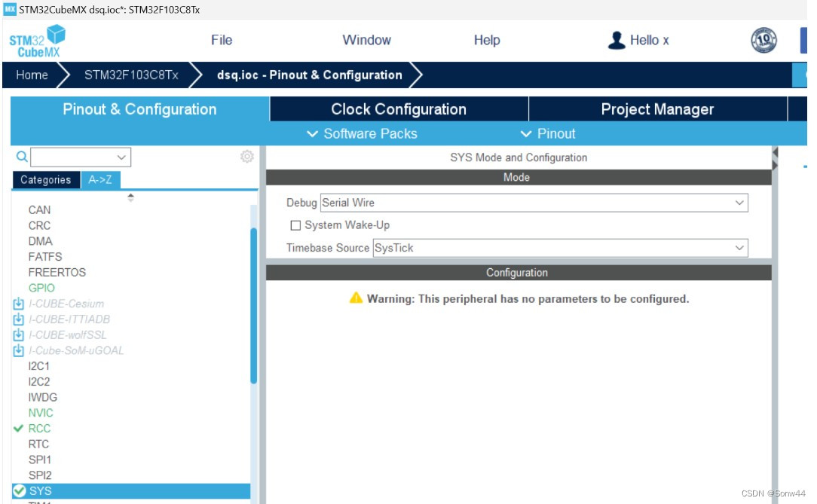Image resolution: width=817 pixels, height=504 pixels.
Task: Select GPIO in the list
Action: click(41, 288)
